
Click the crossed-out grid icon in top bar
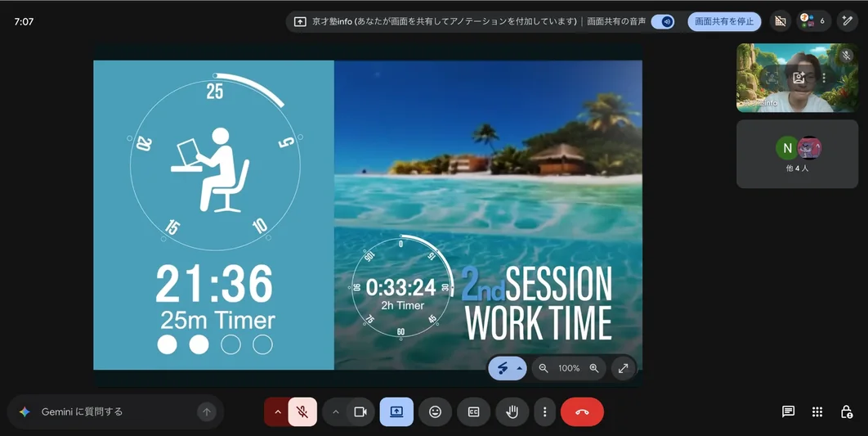click(x=781, y=21)
